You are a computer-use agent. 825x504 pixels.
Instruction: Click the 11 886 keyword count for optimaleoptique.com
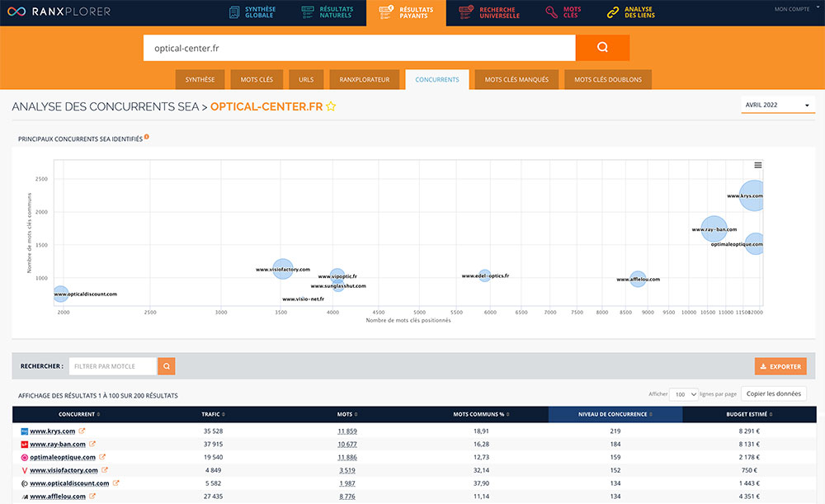347,457
